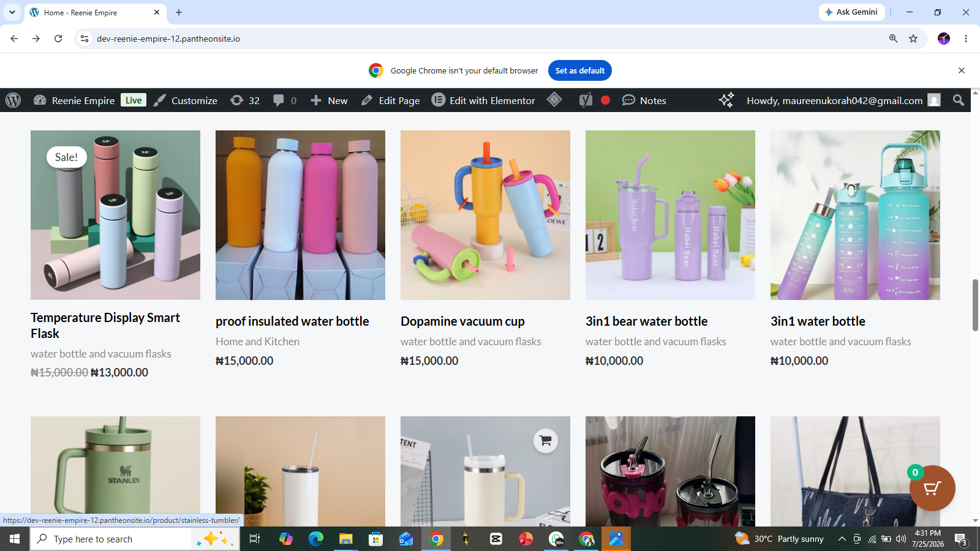The image size is (980, 551).
Task: Open the 3in1 water bottle product image
Action: 855,215
